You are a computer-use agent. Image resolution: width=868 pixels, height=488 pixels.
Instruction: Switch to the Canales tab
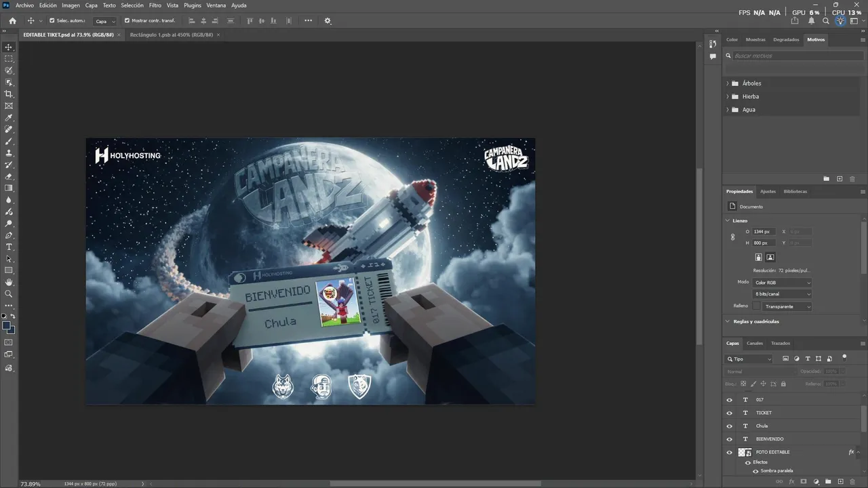pyautogui.click(x=755, y=343)
